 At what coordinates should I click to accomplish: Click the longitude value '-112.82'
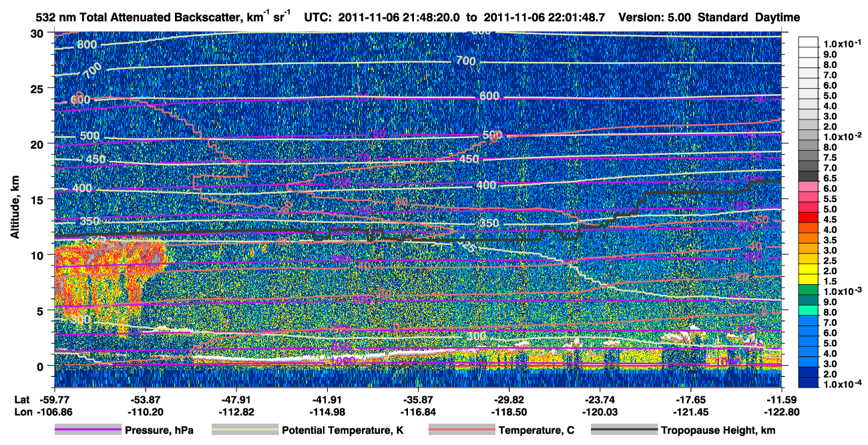(236, 412)
